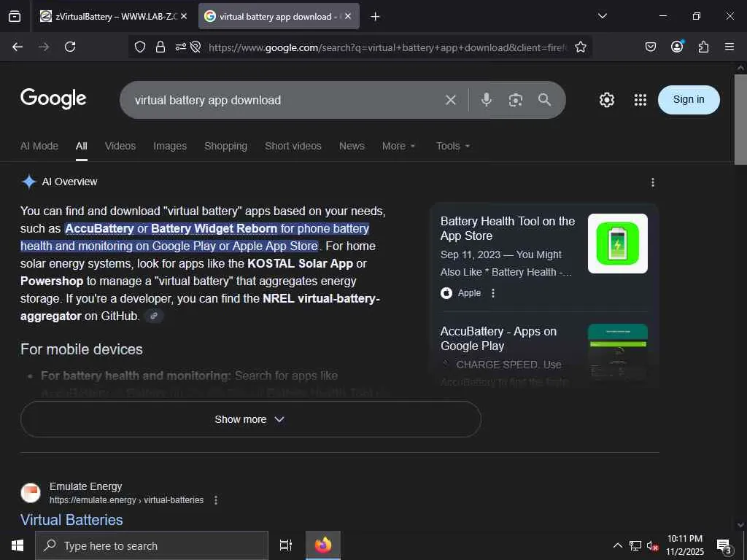Save page to Pocket

[651, 47]
